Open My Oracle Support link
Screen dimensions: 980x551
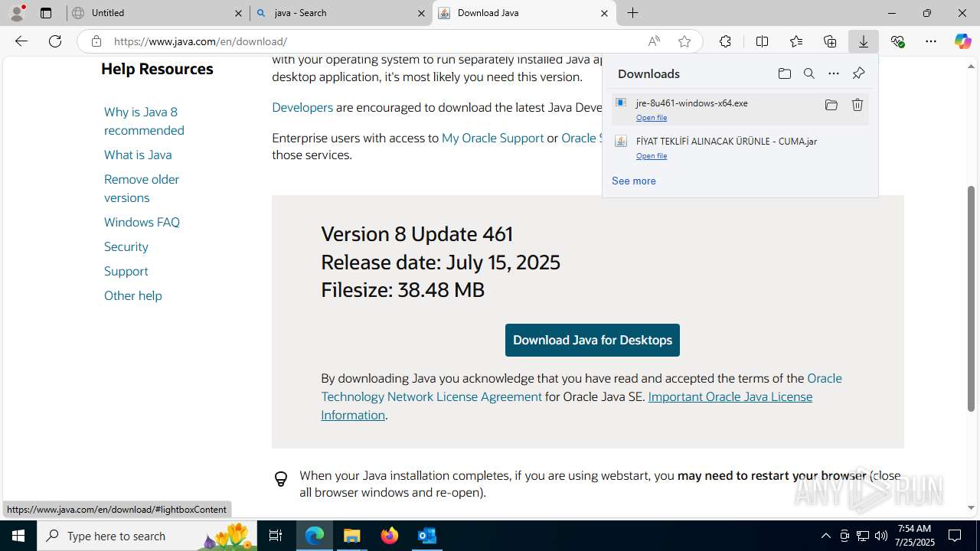[x=492, y=138]
